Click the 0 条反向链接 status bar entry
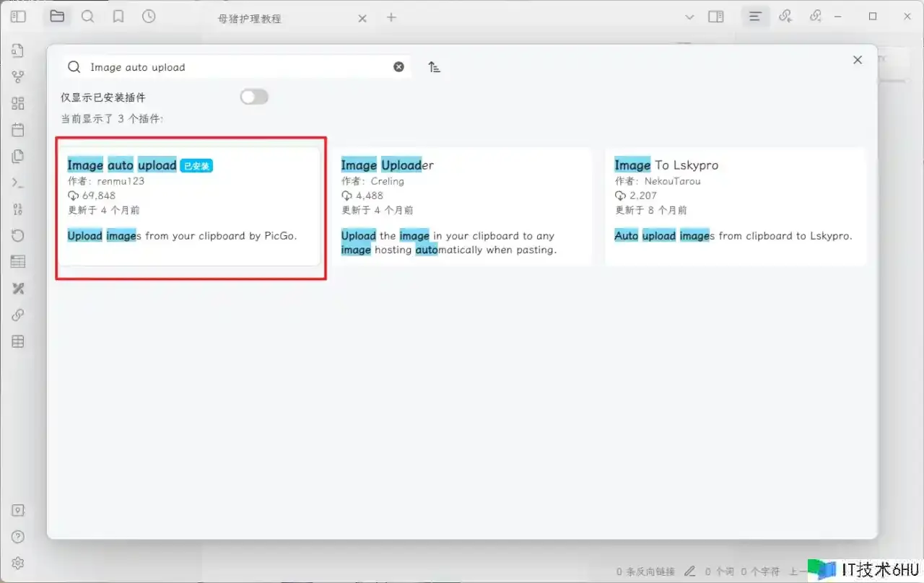Screen dimensions: 924x583 pyautogui.click(x=645, y=571)
